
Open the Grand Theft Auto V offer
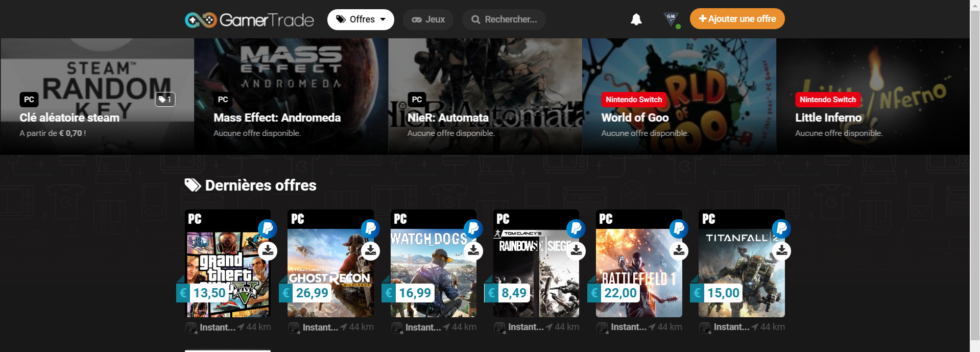tap(228, 263)
